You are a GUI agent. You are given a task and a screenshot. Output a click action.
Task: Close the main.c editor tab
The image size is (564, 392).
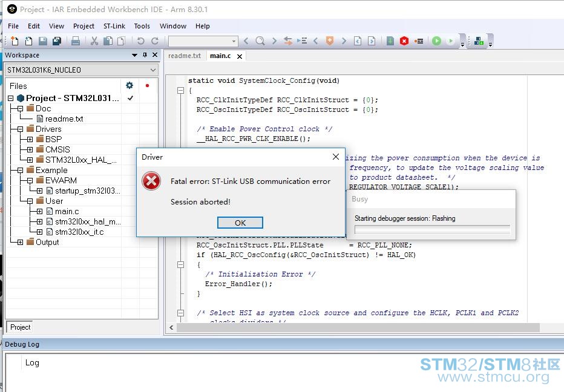tap(240, 56)
